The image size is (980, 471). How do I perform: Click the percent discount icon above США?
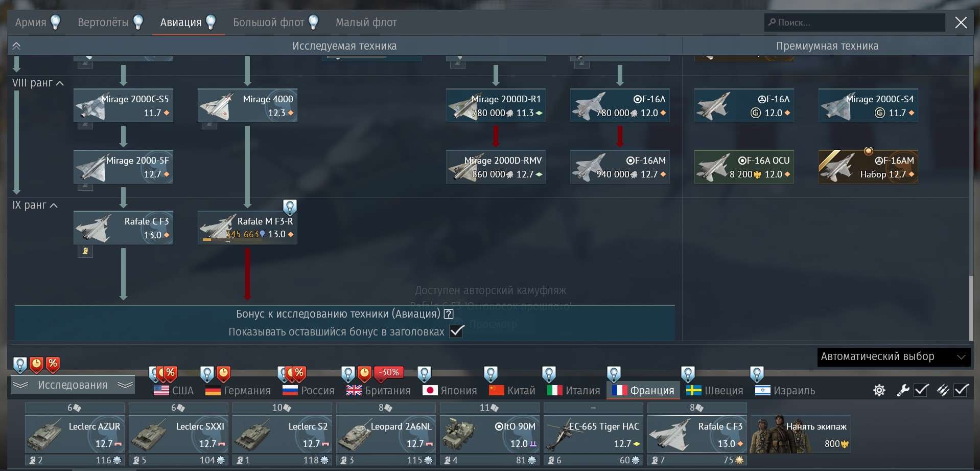pyautogui.click(x=171, y=374)
